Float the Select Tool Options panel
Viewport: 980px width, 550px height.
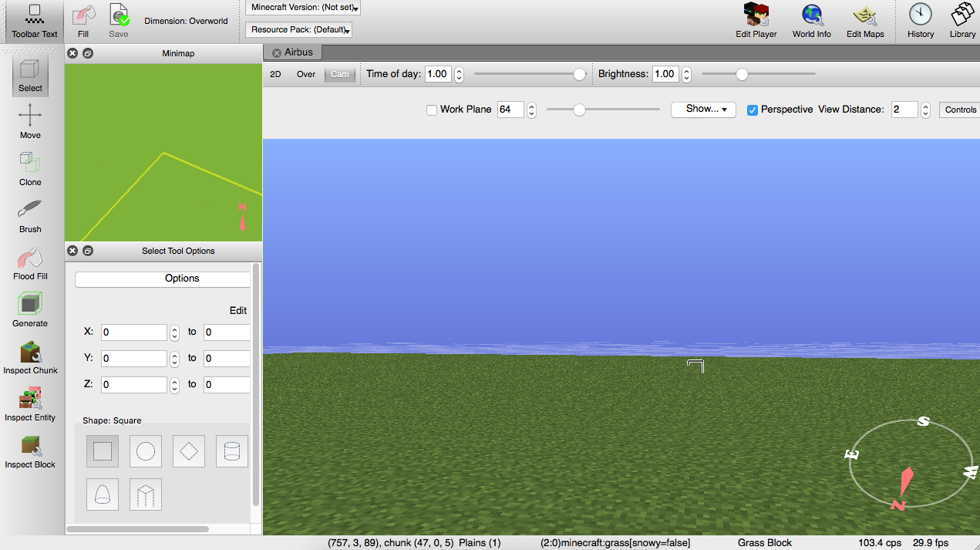pyautogui.click(x=88, y=251)
